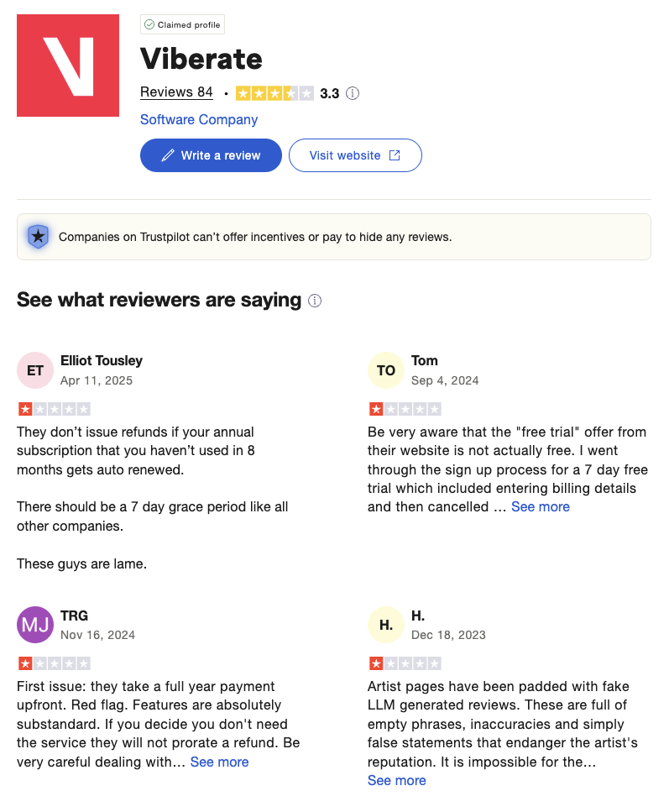This screenshot has width=669, height=812.
Task: Expand Tom's review with See more
Action: (541, 506)
